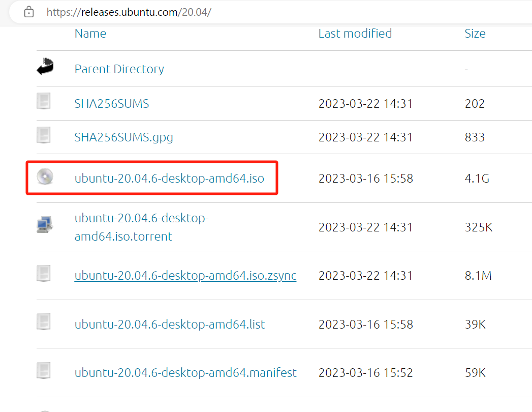Click the SHA256SUMS row's 2023-03-22 14:31 date
Viewport: 532px width, 412px height.
coord(365,104)
